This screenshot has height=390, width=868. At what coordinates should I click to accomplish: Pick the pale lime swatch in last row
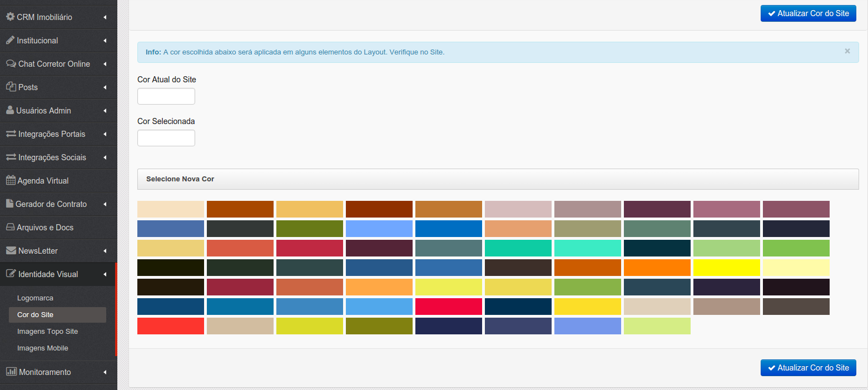(657, 326)
